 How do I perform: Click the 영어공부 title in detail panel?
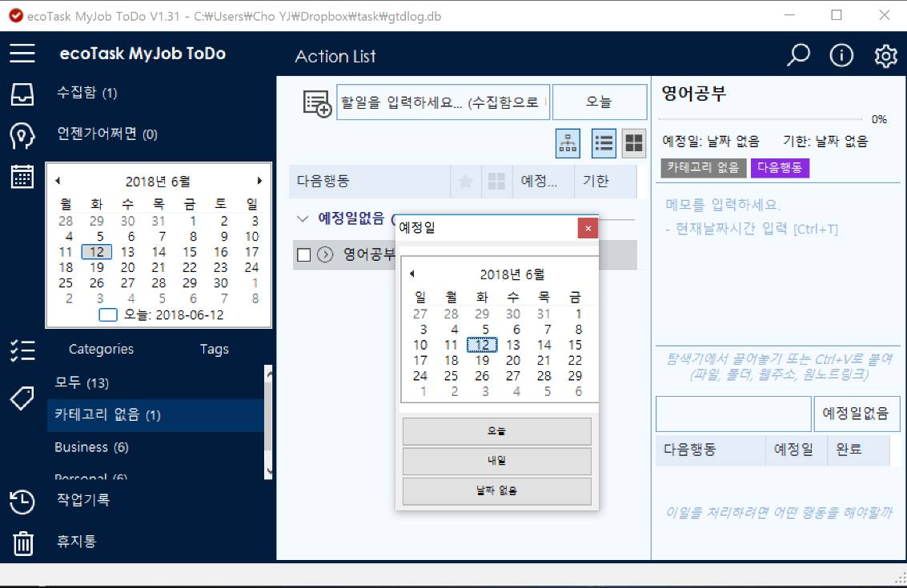pos(693,93)
